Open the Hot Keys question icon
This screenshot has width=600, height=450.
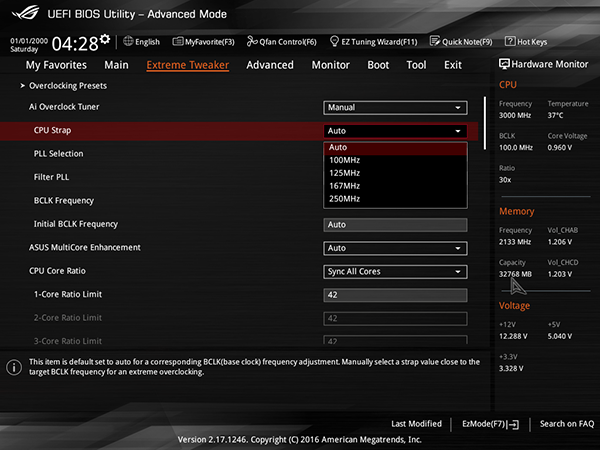pyautogui.click(x=510, y=41)
